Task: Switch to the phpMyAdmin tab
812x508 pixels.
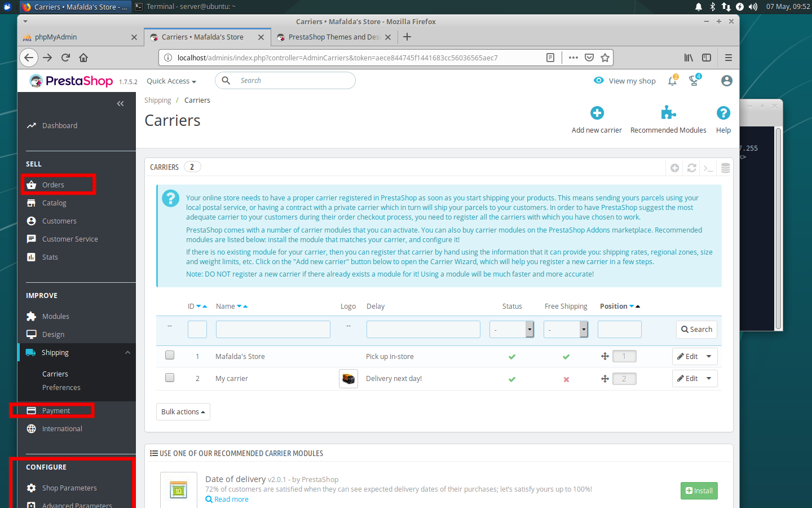Action: click(81, 37)
